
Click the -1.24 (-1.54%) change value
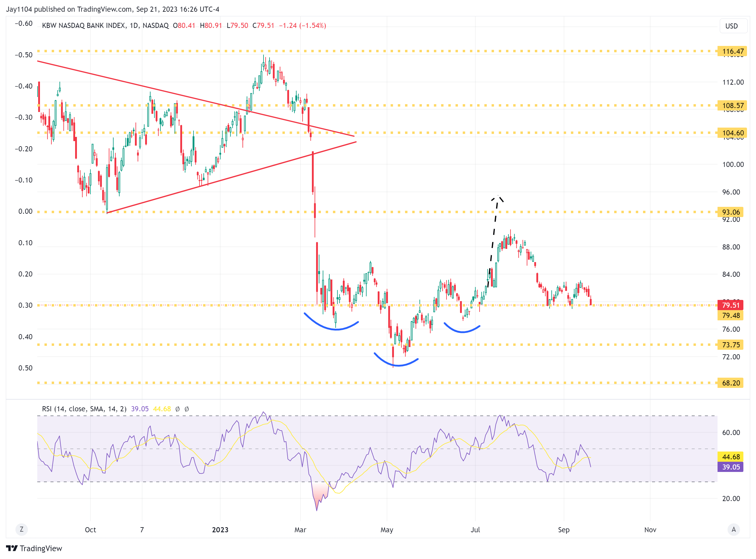click(302, 26)
